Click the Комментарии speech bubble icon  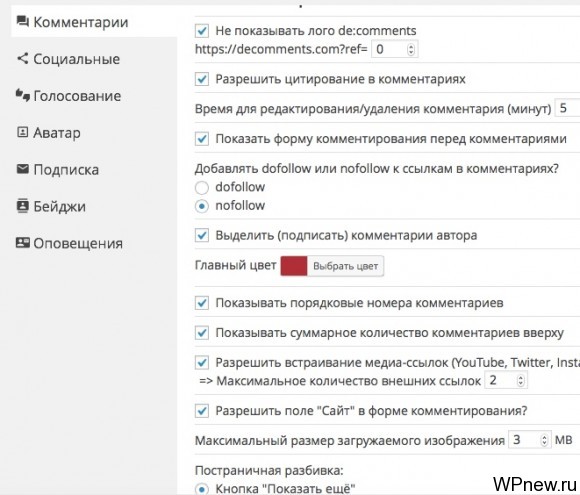point(23,21)
